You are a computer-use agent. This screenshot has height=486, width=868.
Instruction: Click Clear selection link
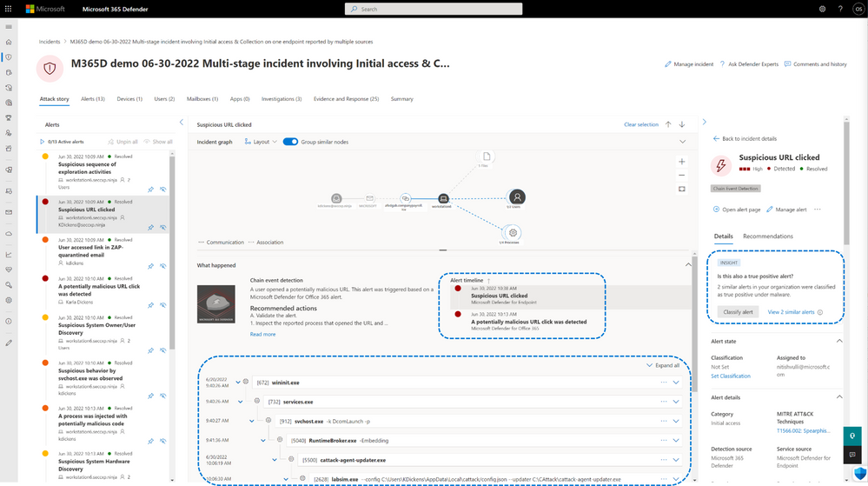[641, 124]
